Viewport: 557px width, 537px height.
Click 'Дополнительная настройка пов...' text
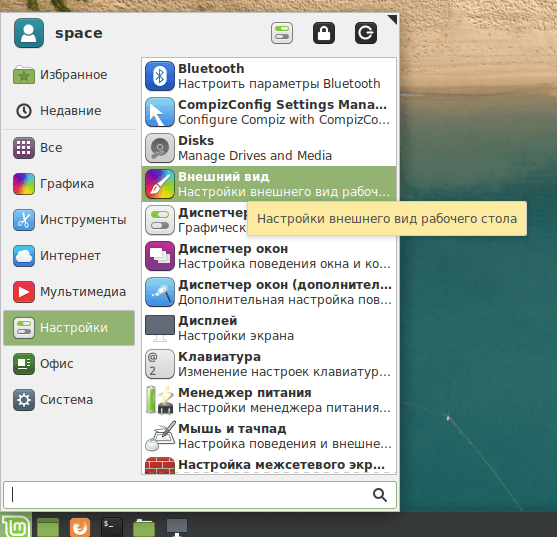[x=285, y=300]
